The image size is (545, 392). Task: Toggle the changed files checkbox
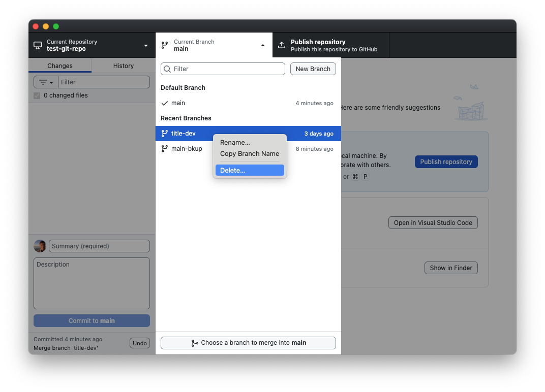coord(37,95)
